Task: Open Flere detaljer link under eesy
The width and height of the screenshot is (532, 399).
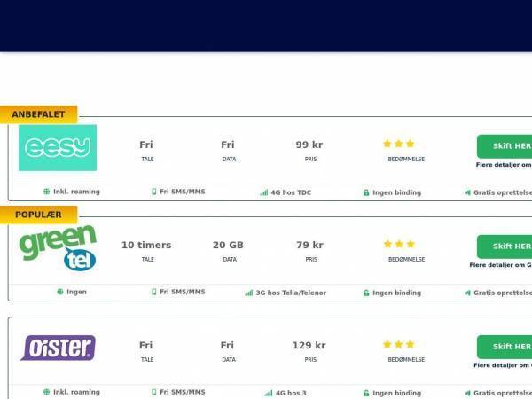Action: [x=504, y=165]
